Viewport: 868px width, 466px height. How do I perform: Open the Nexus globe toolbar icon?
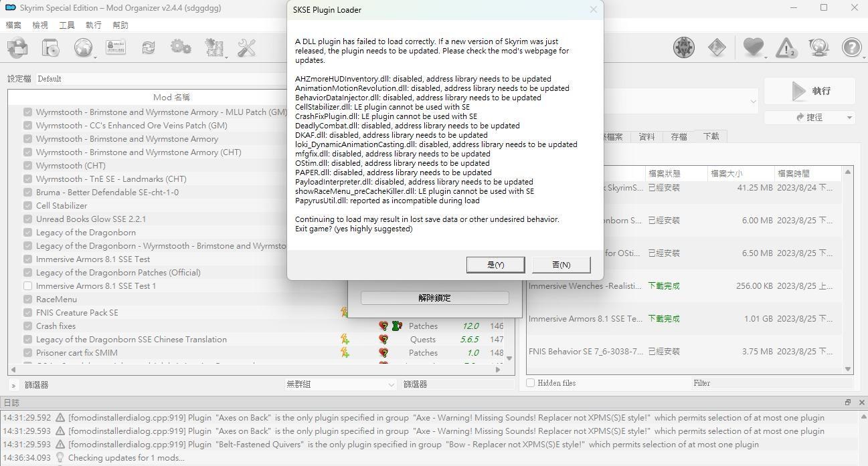82,47
